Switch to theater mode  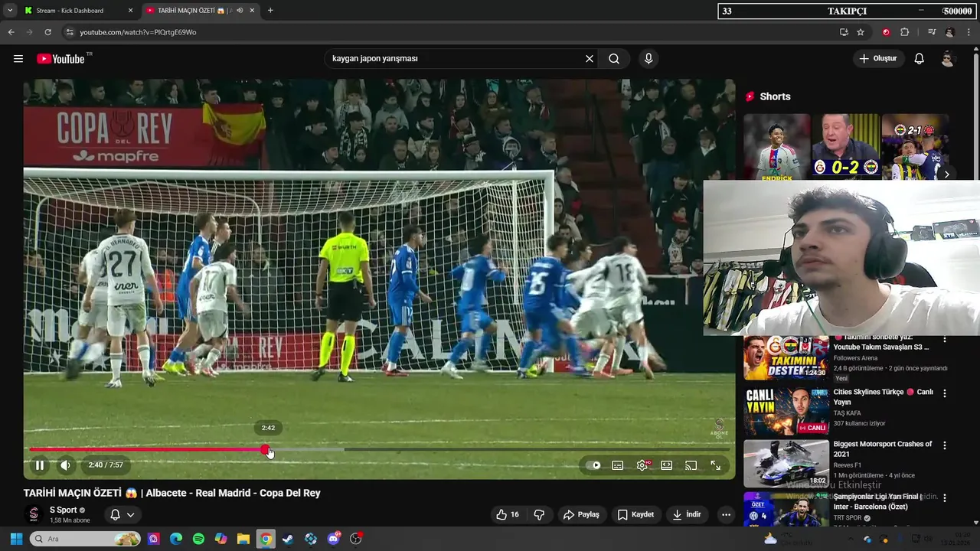click(667, 465)
